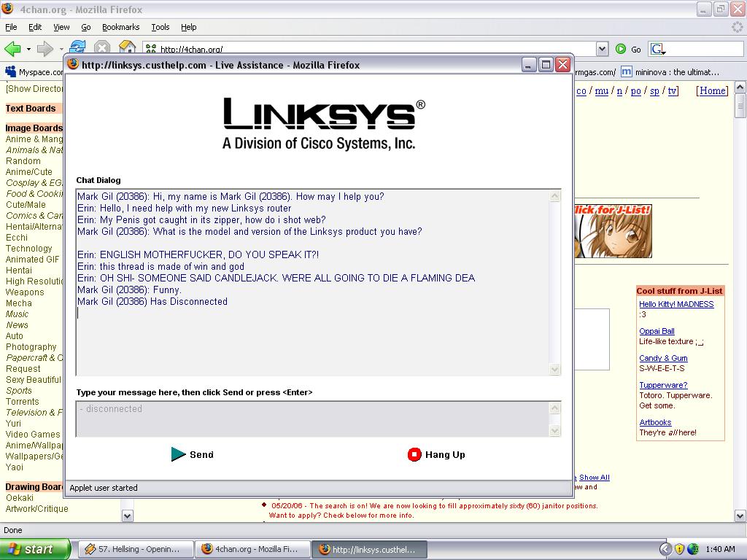Click the Hang Up button label

click(x=445, y=455)
